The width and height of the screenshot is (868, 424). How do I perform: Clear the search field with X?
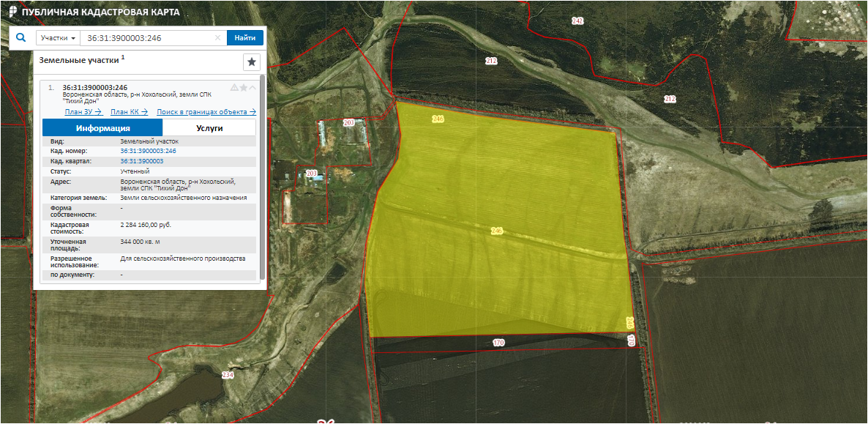[x=217, y=38]
